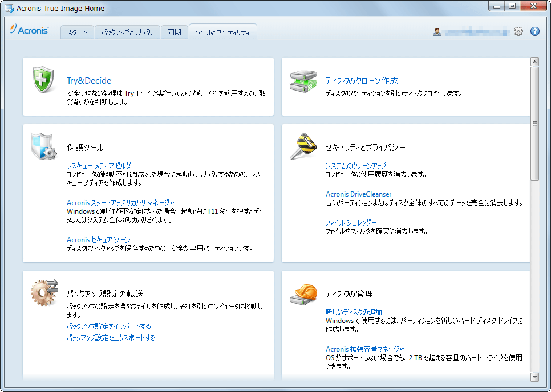Open the 新しいディスクの追加 link
This screenshot has height=392, width=551.
(x=354, y=312)
